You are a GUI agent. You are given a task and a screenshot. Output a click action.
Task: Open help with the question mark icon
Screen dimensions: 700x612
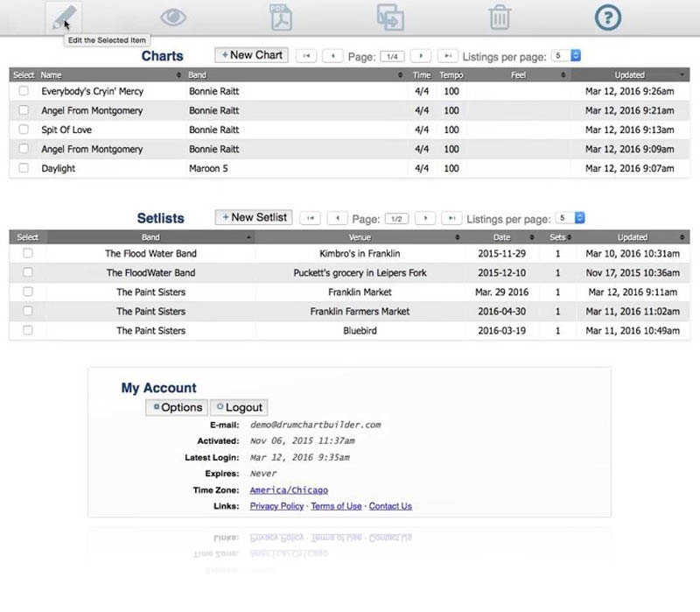pos(608,16)
